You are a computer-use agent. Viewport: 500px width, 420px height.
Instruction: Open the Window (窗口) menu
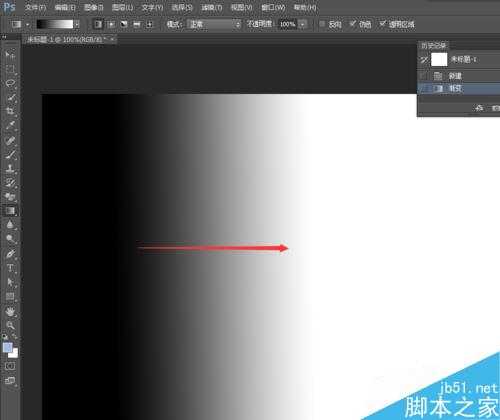click(x=273, y=7)
